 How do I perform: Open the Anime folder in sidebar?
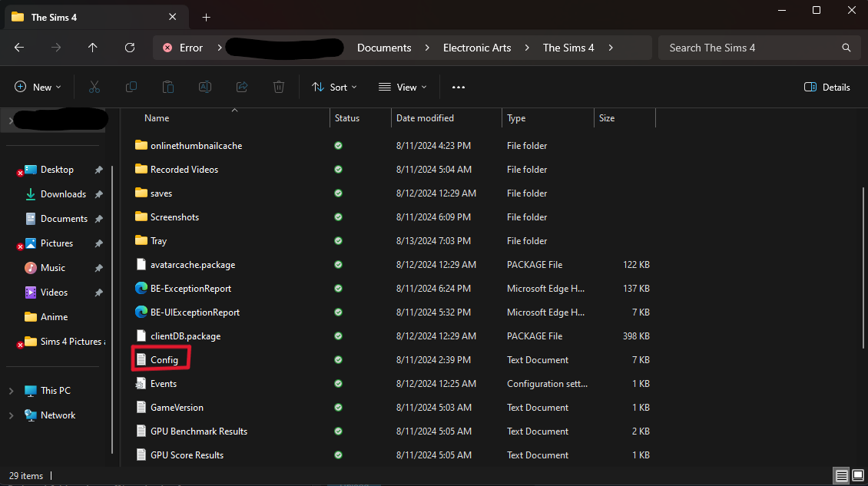coord(54,316)
